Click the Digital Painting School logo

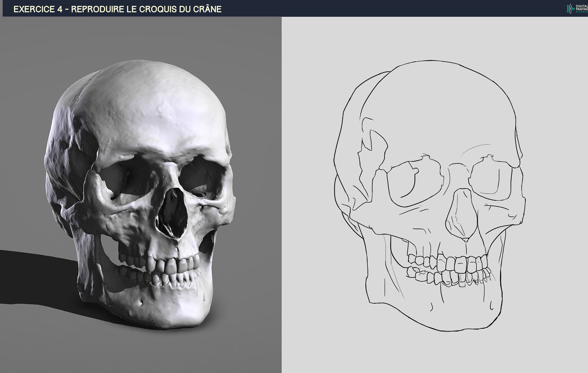(x=577, y=9)
